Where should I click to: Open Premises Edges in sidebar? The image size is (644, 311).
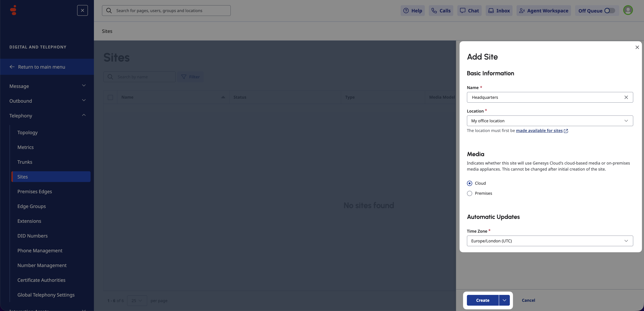35,192
